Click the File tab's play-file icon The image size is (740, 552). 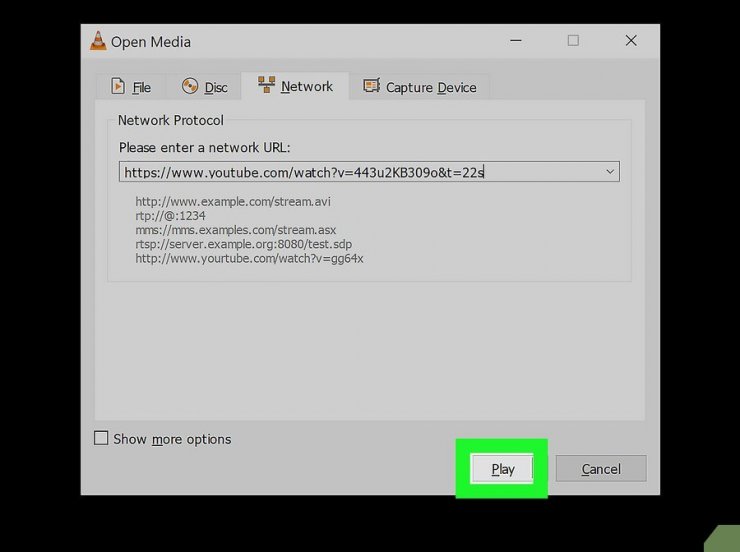118,87
